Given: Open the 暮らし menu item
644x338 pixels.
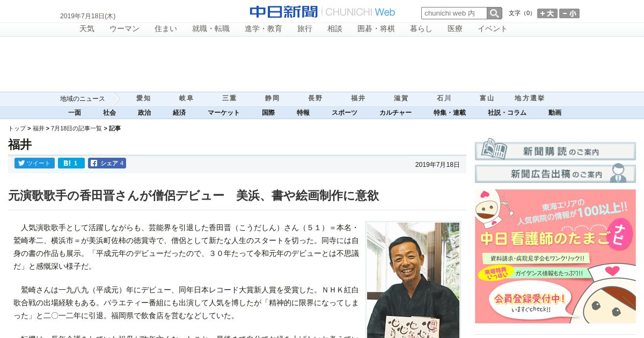Looking at the screenshot, I should point(421,29).
